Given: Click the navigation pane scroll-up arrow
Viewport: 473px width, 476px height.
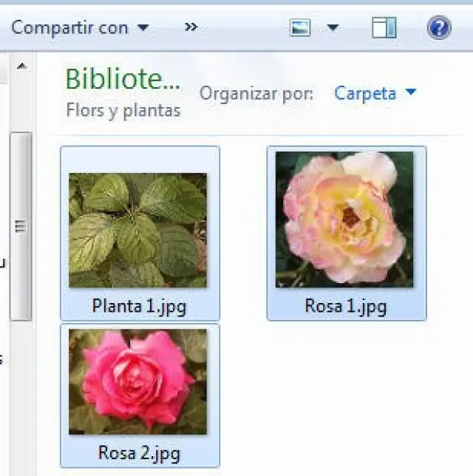Looking at the screenshot, I should click(x=21, y=67).
